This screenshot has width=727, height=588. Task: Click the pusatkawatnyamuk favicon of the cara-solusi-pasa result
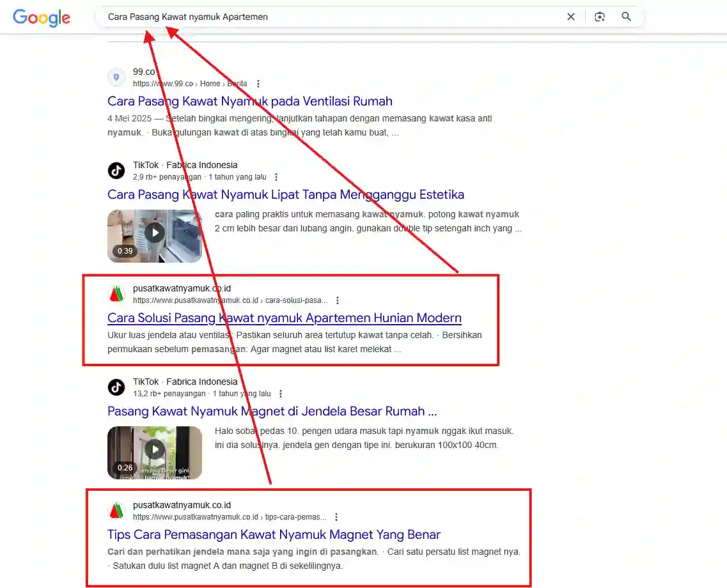click(116, 294)
